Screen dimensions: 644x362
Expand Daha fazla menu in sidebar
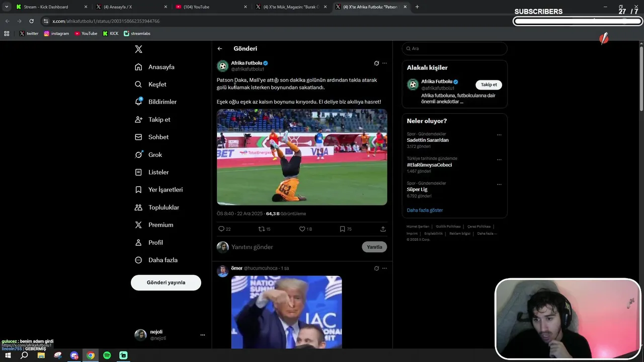(x=156, y=260)
